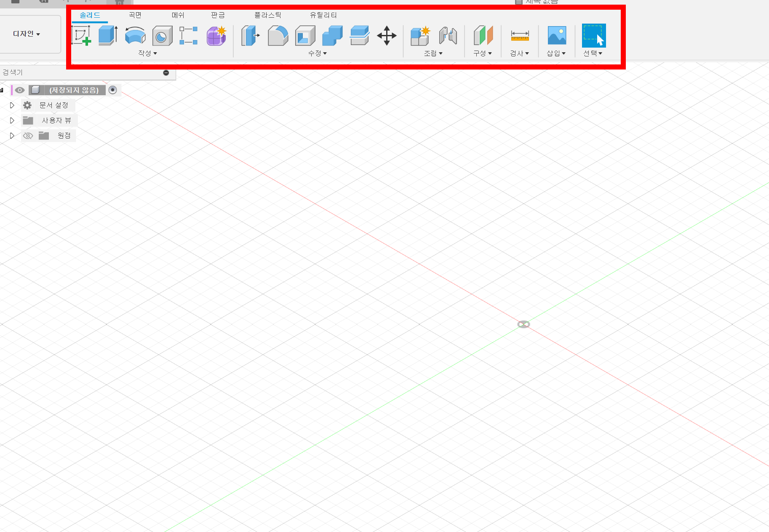Viewport: 769px width, 532px height.
Task: Switch to the 플라스틱 tab
Action: pos(268,15)
